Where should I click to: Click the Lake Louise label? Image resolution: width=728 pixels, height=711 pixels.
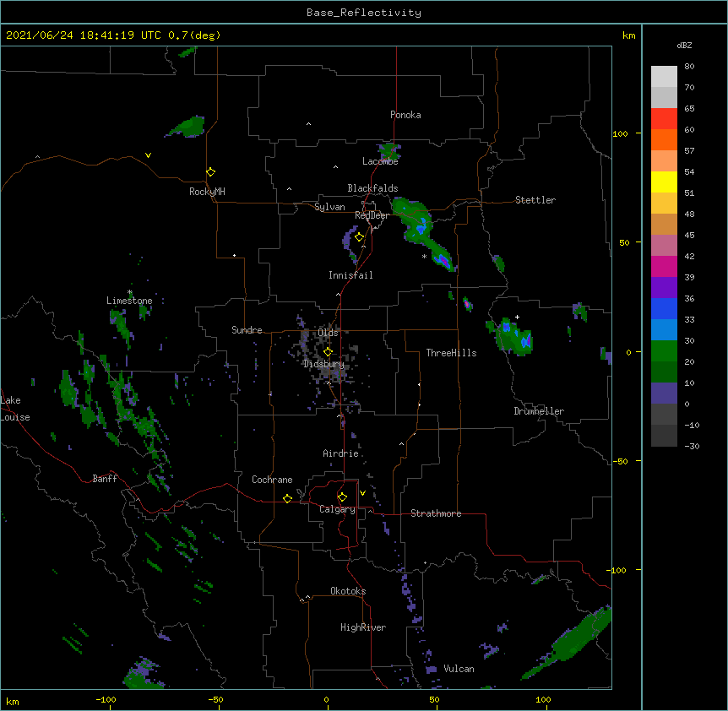coord(14,409)
